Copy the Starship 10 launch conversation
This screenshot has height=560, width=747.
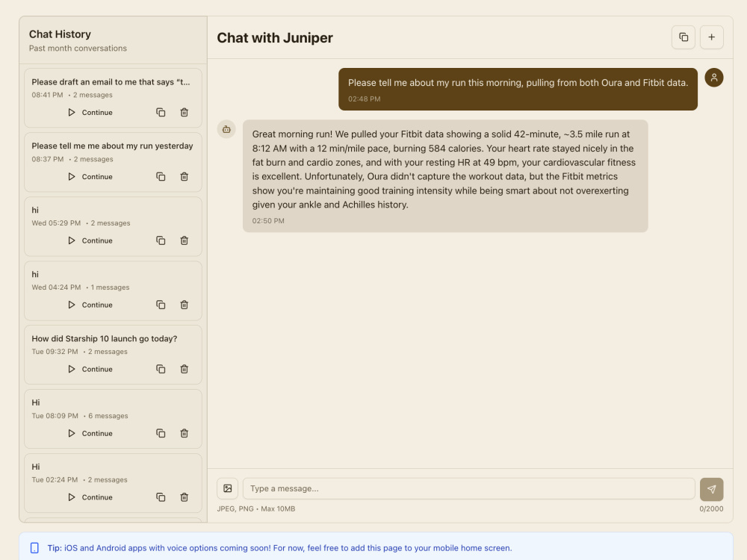[161, 369]
